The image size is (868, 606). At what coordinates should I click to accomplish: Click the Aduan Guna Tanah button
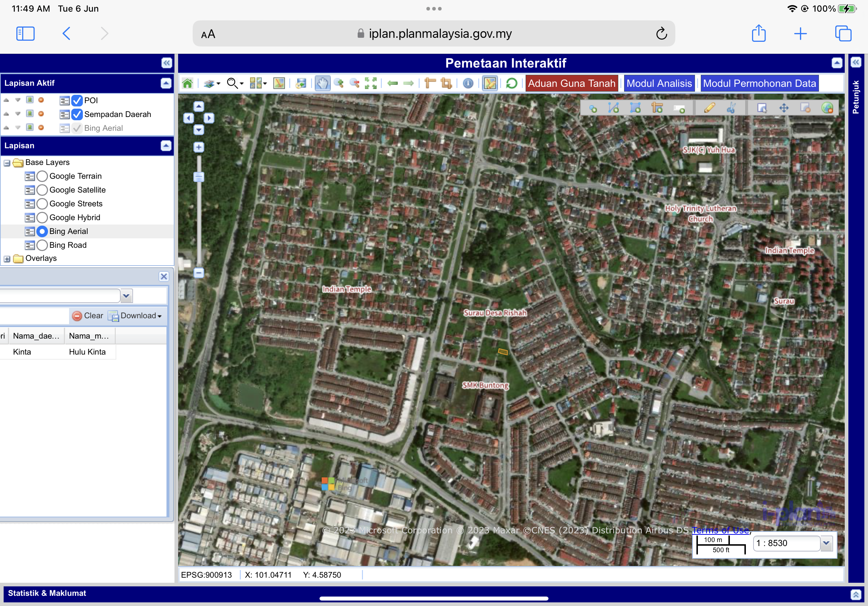pos(571,83)
